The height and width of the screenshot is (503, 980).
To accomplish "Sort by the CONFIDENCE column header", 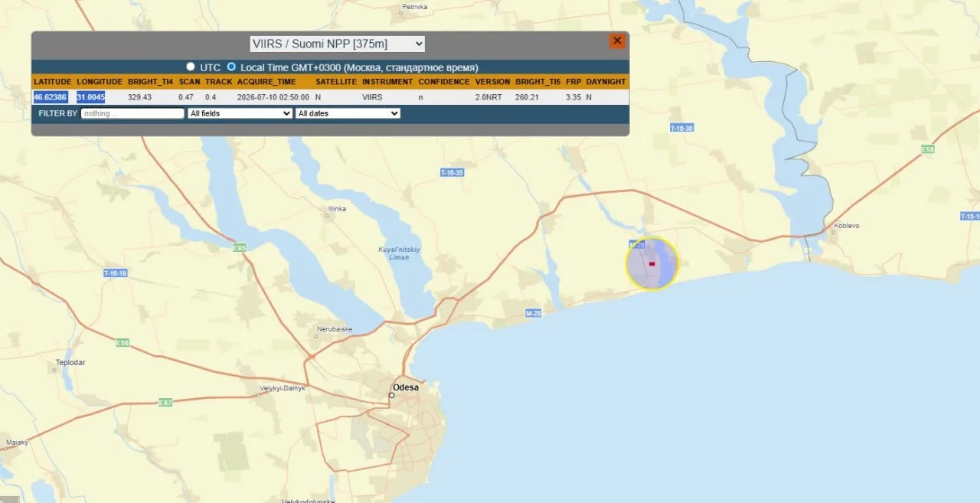I will tap(444, 81).
